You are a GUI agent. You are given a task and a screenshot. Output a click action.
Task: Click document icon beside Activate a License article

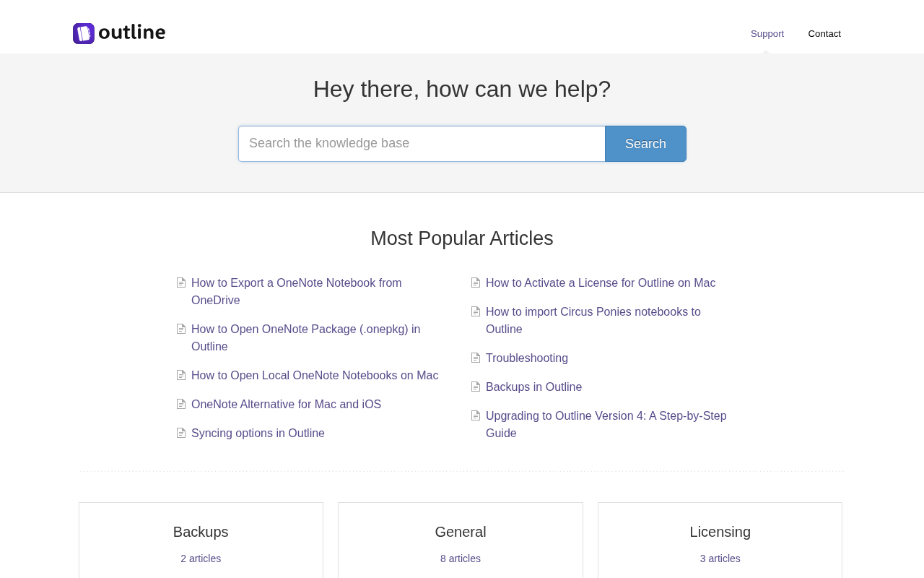coord(476,283)
